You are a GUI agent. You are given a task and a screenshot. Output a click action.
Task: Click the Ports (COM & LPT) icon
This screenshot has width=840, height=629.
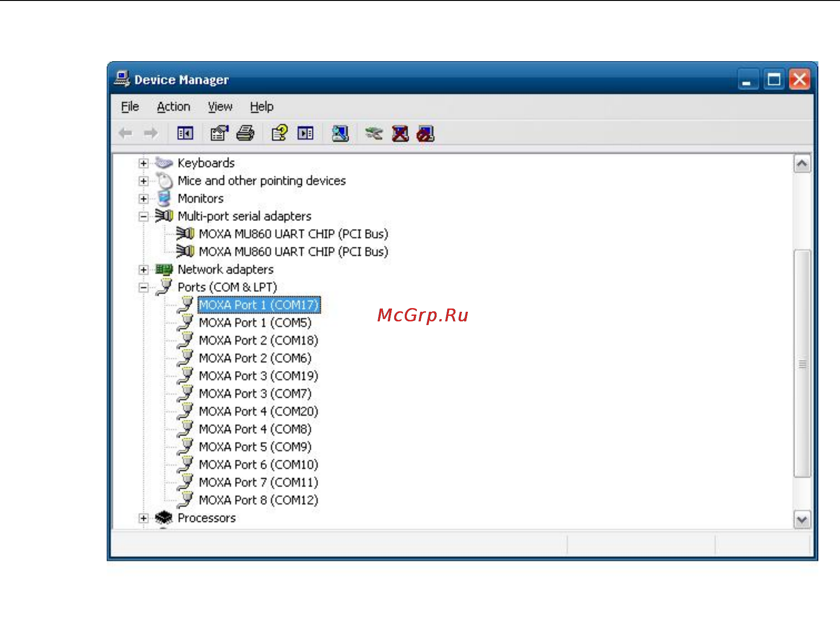click(x=164, y=287)
